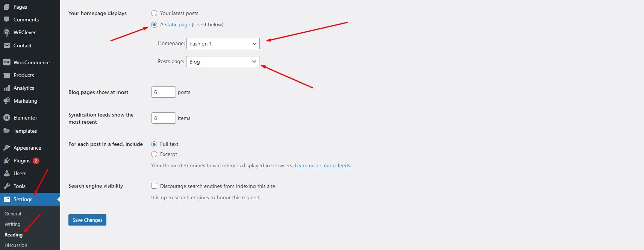Viewport: 644px width, 250px height.
Task: Click the Contact envelope icon
Action: (x=6, y=45)
